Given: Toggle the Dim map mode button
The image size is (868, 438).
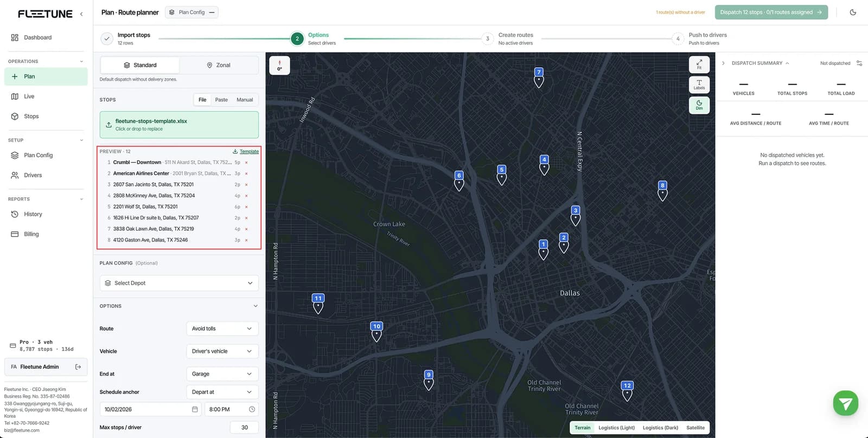Looking at the screenshot, I should pyautogui.click(x=699, y=105).
